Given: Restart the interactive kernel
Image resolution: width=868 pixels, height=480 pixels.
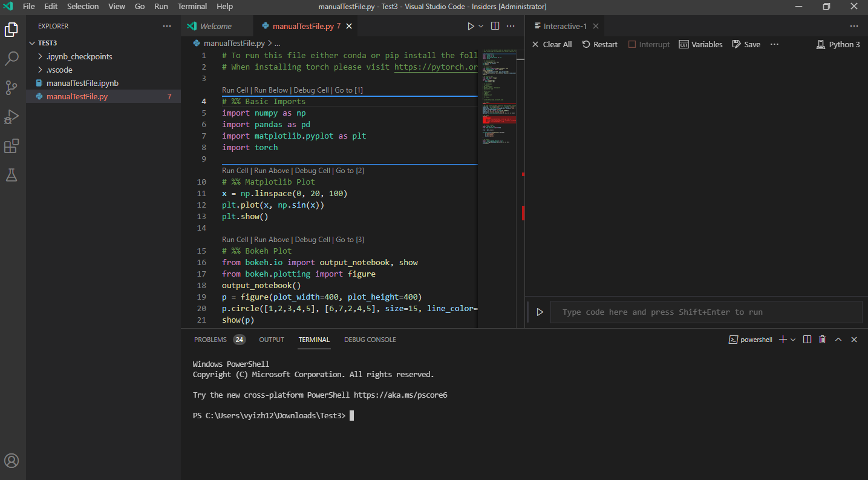Looking at the screenshot, I should click(599, 44).
